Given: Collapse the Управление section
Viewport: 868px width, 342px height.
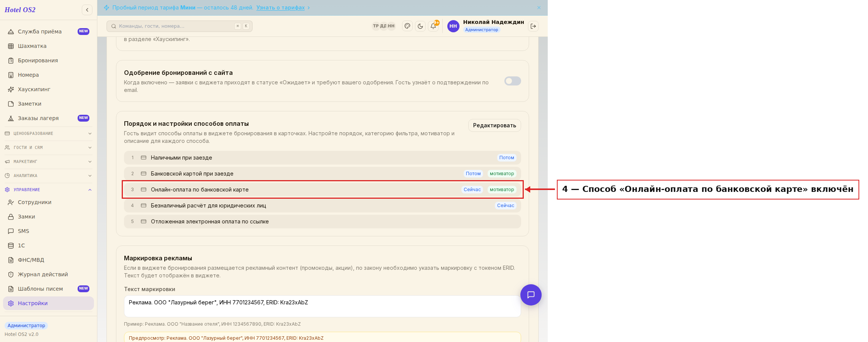Looking at the screenshot, I should click(x=48, y=190).
